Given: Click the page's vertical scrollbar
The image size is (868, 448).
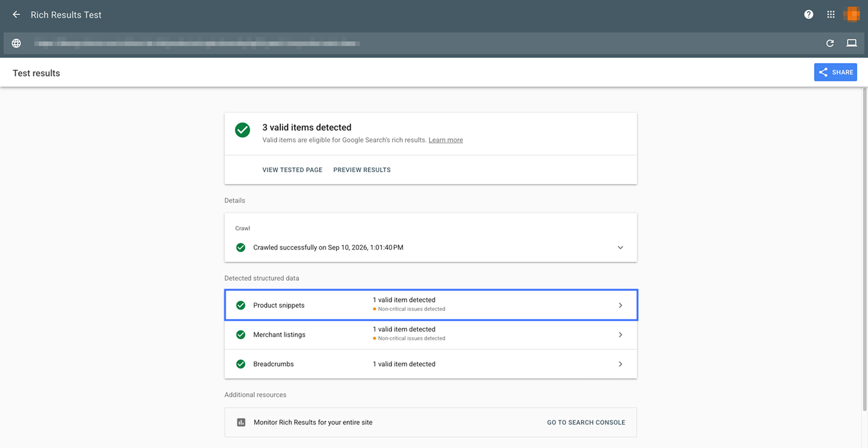Looking at the screenshot, I should (865, 250).
